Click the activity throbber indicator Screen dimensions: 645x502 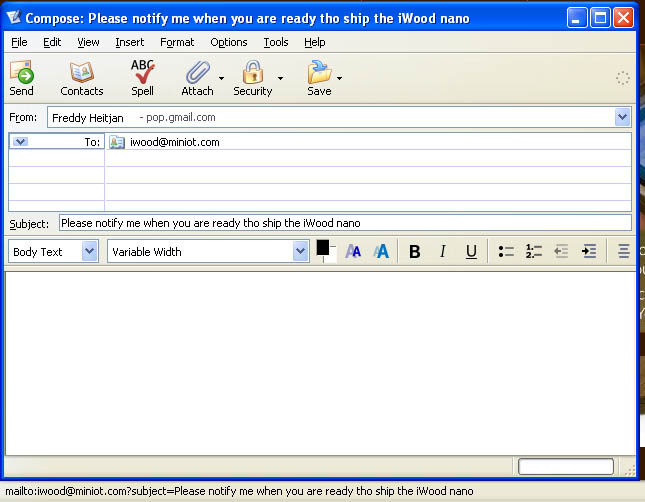pos(622,78)
